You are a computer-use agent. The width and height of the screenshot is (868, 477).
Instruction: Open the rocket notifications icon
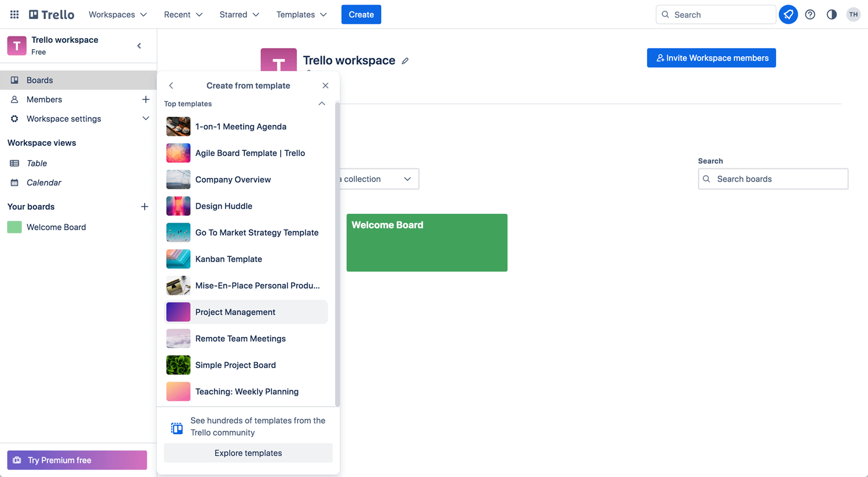[x=788, y=14]
